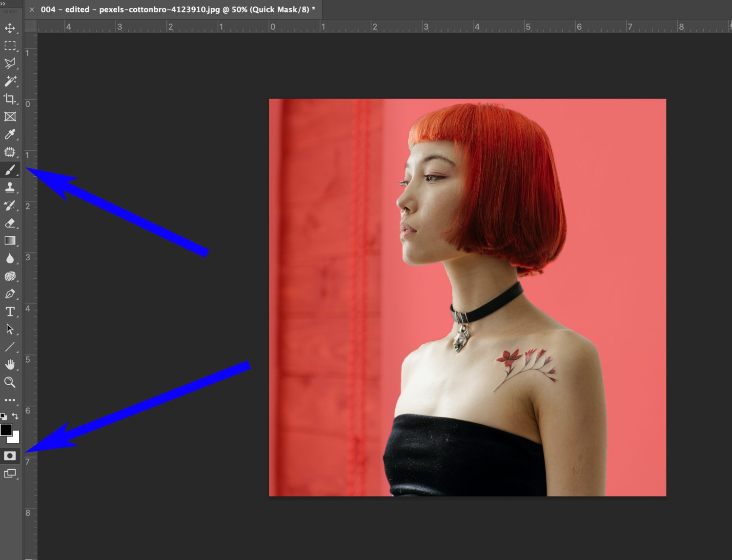Select the Brush tool

click(x=10, y=170)
